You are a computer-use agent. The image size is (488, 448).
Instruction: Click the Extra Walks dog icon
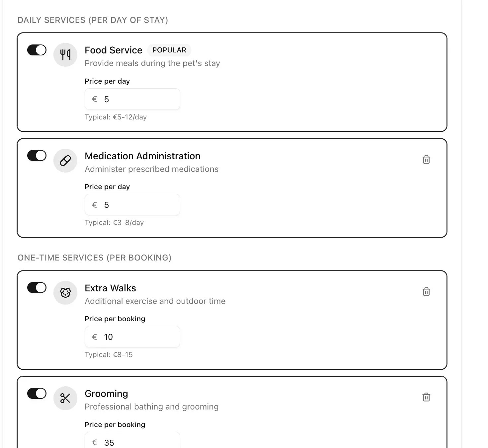point(65,292)
